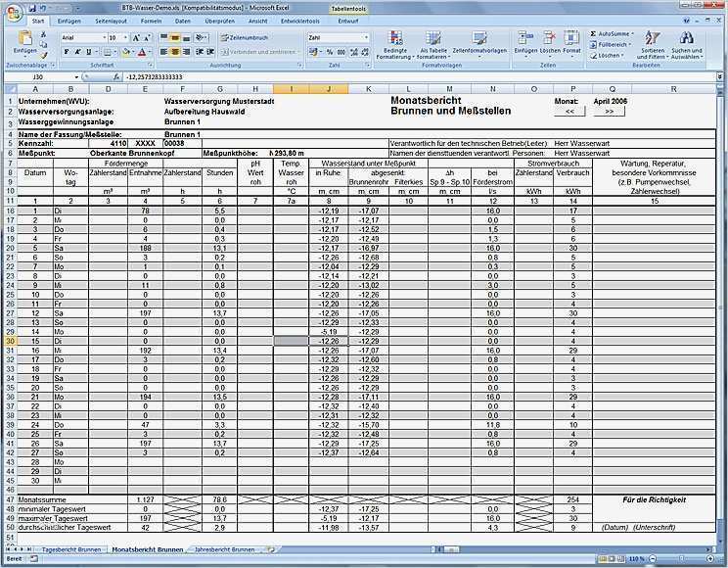The width and height of the screenshot is (728, 568).
Task: Toggle italic formatting (K)
Action: tap(77, 52)
